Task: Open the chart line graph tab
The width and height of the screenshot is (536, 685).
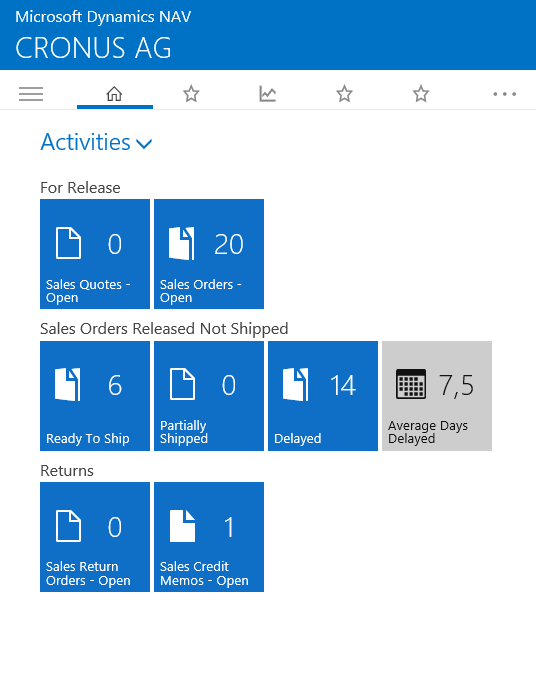Action: [x=267, y=94]
